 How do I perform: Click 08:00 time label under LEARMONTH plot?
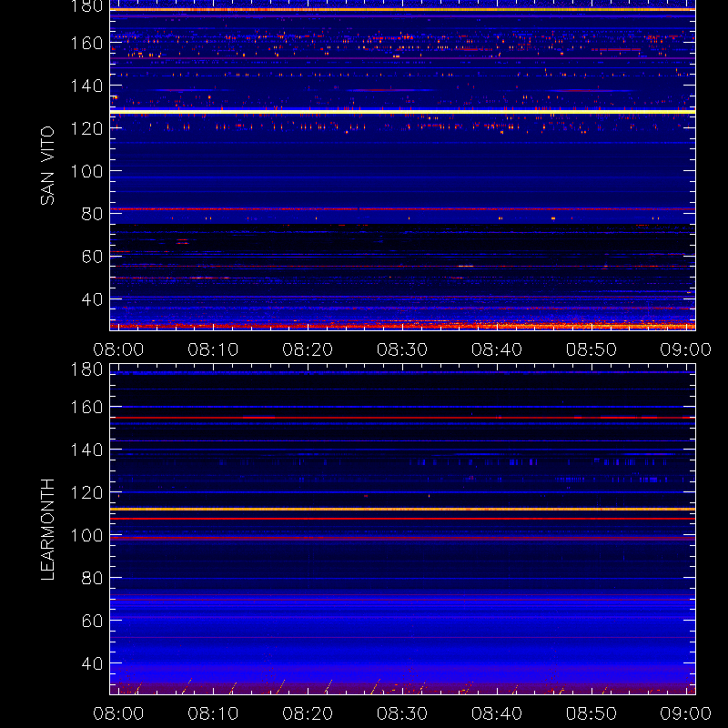(118, 713)
